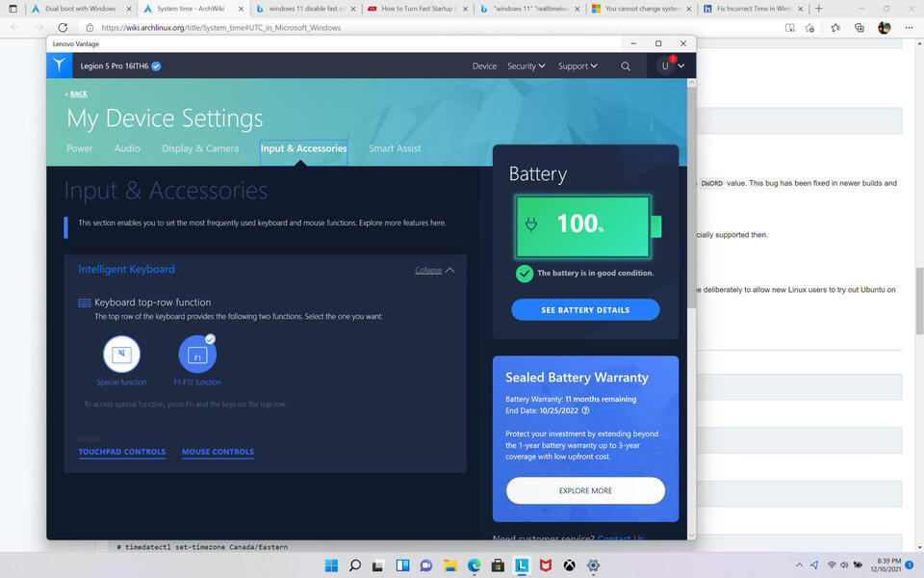This screenshot has height=578, width=924.
Task: Open Mouse Controls link
Action: pos(218,452)
